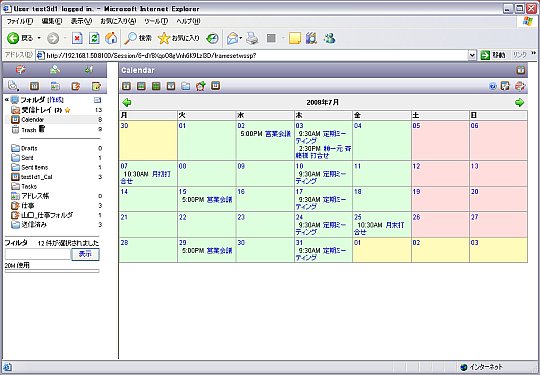
Task: Select the 山口_仕事フォルダ folder
Action: point(47,215)
